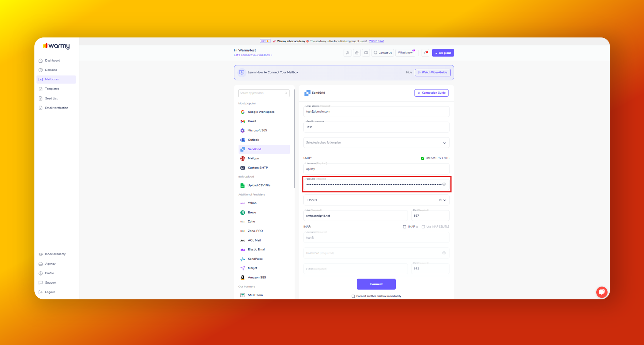Click Upload CSV File option
This screenshot has height=345, width=644.
264,185
